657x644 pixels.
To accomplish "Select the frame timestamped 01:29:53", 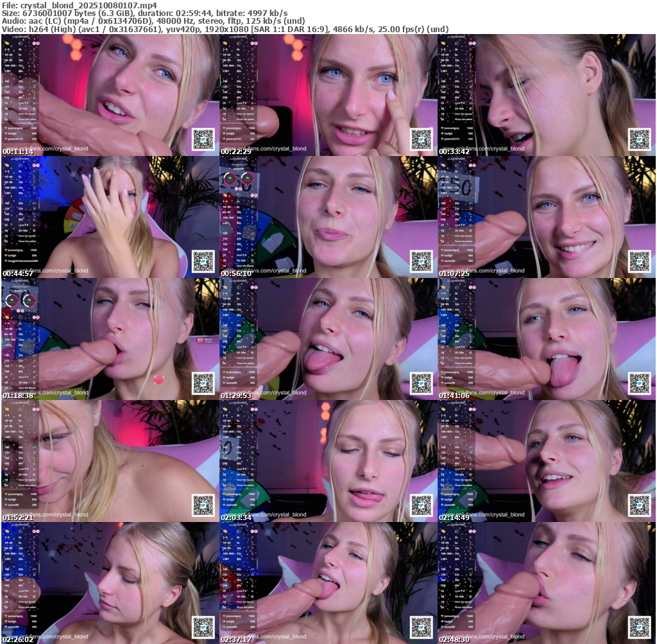I will tap(328, 339).
